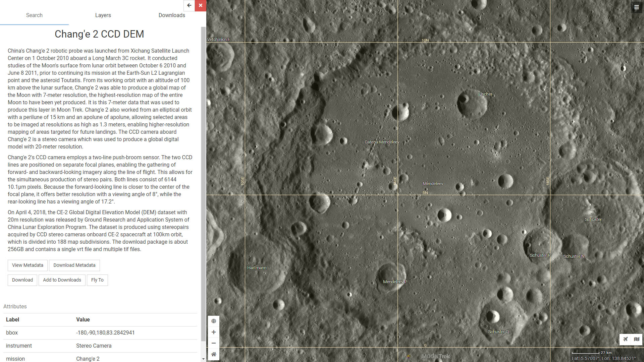The width and height of the screenshot is (644, 362).
Task: Reset map view with home icon
Action: click(214, 354)
